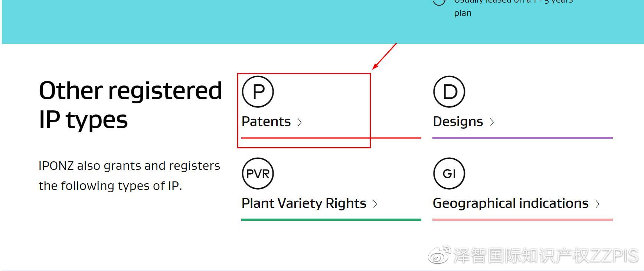This screenshot has height=271, width=644.
Task: Click the chevron after Geographical indications
Action: [598, 204]
